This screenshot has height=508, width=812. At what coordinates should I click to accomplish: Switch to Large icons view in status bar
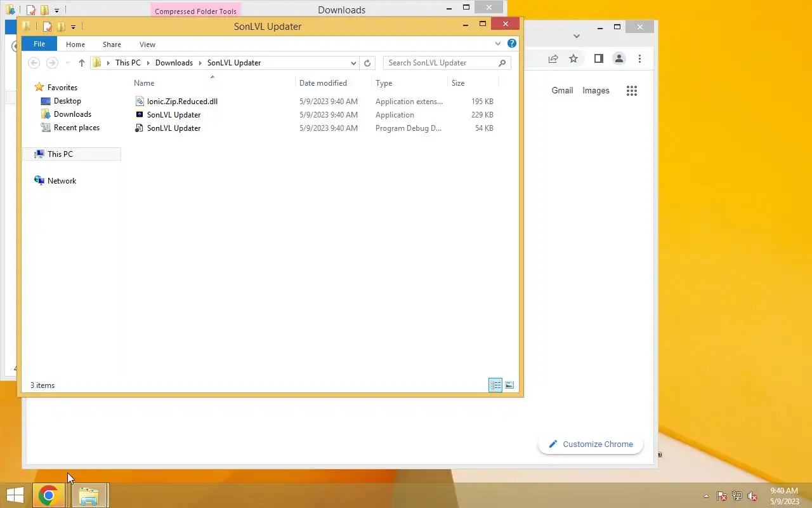(x=509, y=385)
